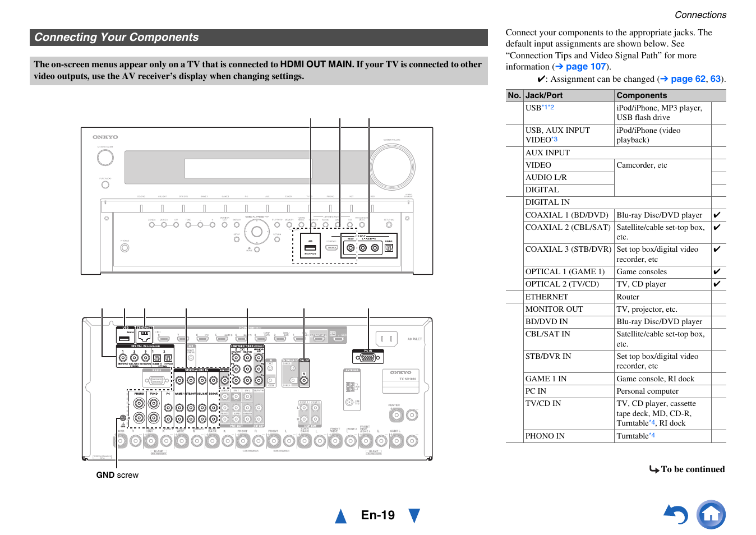Click the 'OPTICAL 1 (GAME 1)' cell
Screen dimensions: 756x535
click(x=569, y=271)
